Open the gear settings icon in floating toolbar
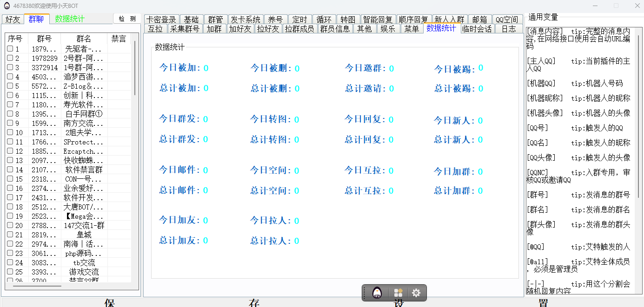The image size is (644, 307). (416, 293)
